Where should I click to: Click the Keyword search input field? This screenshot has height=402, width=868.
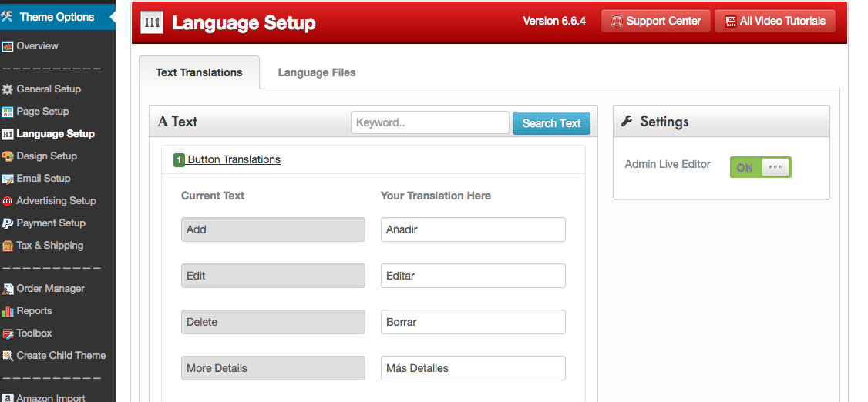429,123
